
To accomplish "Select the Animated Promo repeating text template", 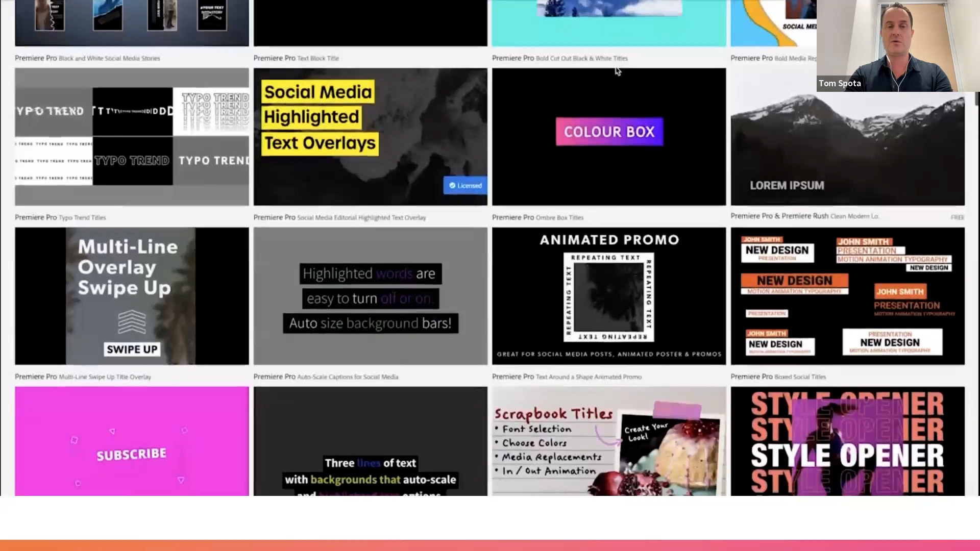I will coord(608,295).
